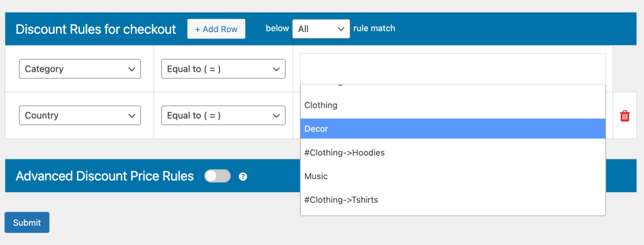Image resolution: width=644 pixels, height=245 pixels.
Task: Open the Equal to operator dropdown in Country row
Action: pyautogui.click(x=223, y=115)
